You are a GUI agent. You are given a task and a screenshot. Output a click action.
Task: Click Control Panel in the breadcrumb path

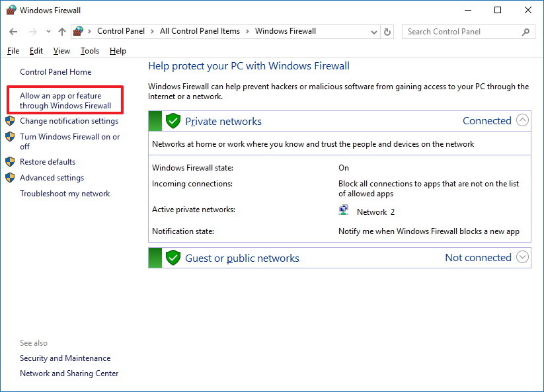pos(121,31)
